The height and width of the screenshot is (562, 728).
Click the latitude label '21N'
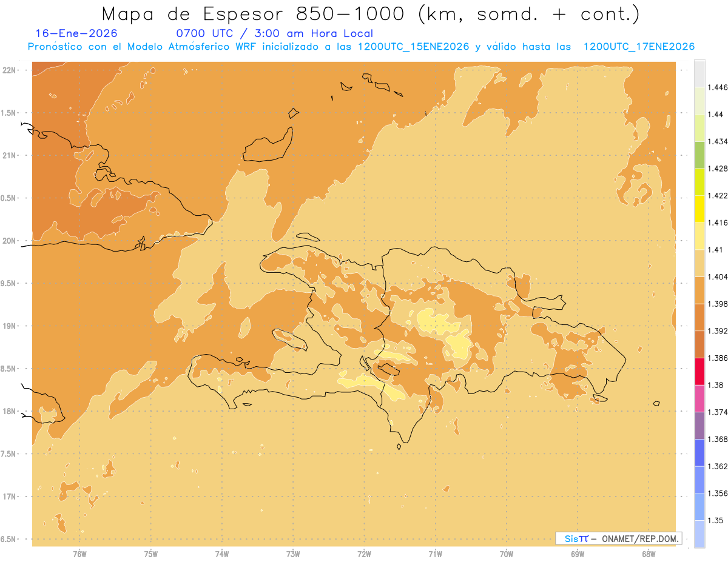[10, 155]
